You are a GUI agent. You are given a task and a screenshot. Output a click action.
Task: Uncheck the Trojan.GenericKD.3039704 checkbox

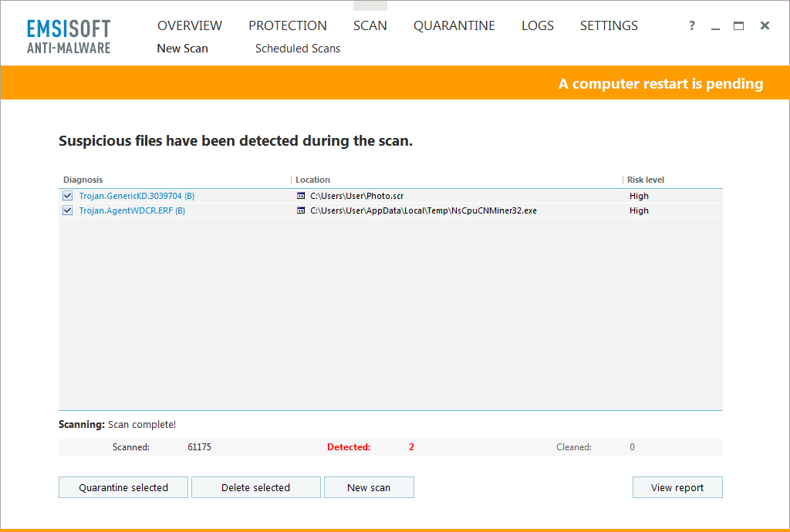point(68,196)
